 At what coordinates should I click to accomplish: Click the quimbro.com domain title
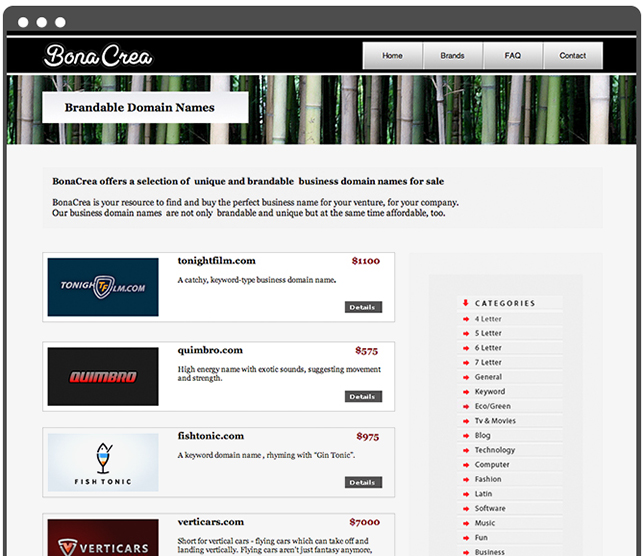pyautogui.click(x=210, y=350)
